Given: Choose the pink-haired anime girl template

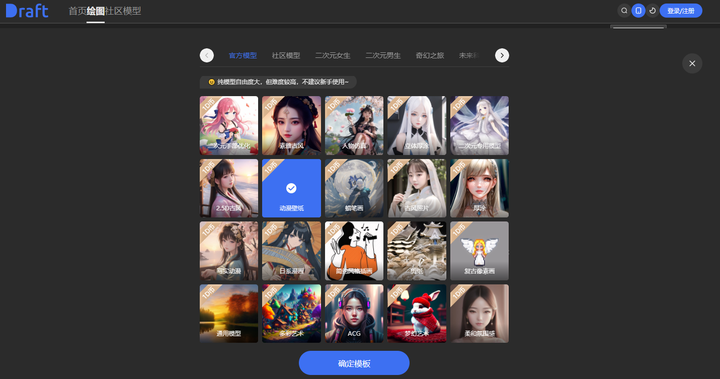Looking at the screenshot, I should tap(229, 125).
